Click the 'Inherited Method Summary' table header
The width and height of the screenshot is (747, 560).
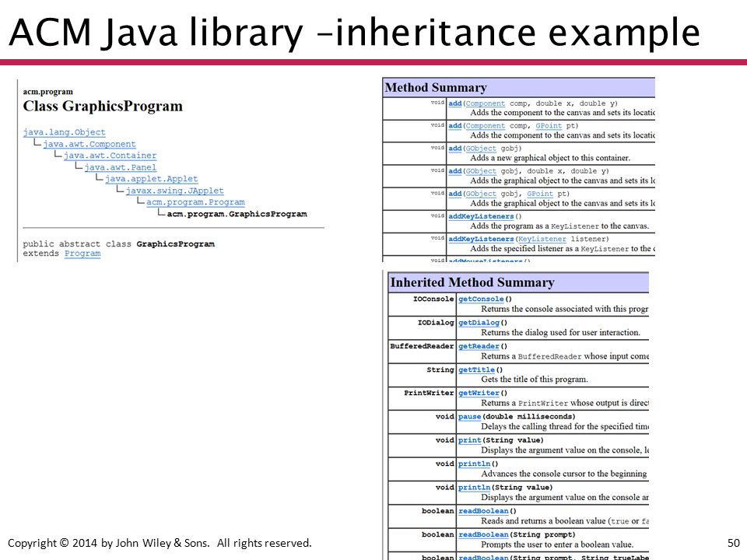click(x=519, y=282)
